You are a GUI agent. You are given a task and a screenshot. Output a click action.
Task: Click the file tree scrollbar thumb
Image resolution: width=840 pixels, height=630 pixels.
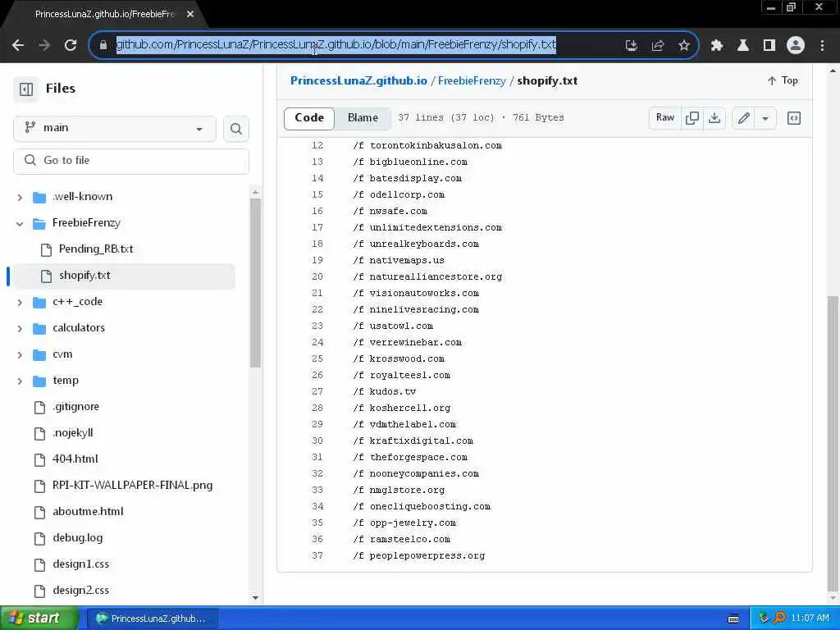pyautogui.click(x=256, y=282)
